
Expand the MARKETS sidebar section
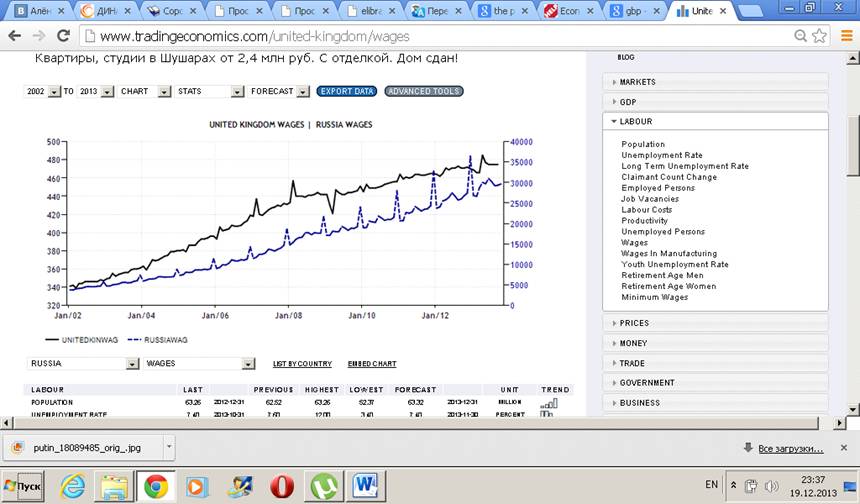715,82
